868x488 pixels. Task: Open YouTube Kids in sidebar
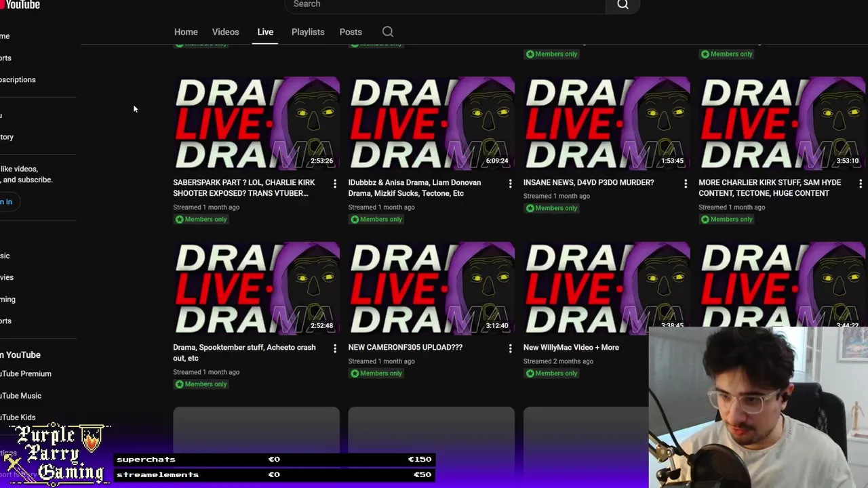pos(18,418)
